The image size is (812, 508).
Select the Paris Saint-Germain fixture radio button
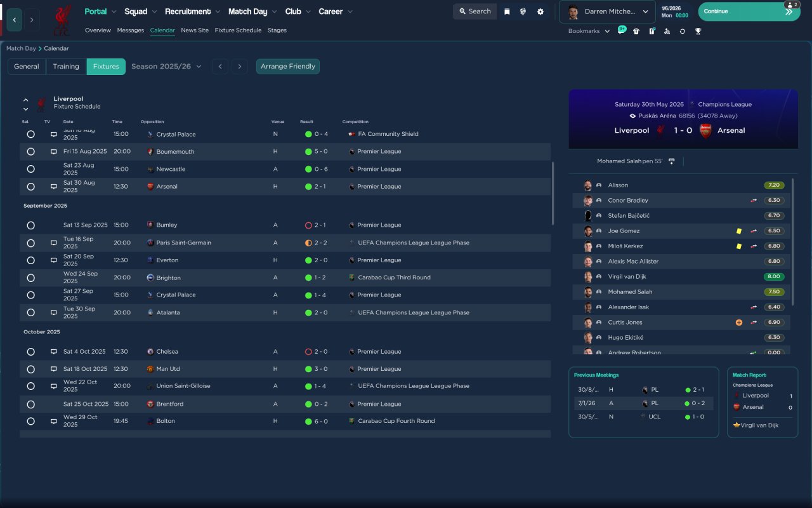(x=30, y=243)
